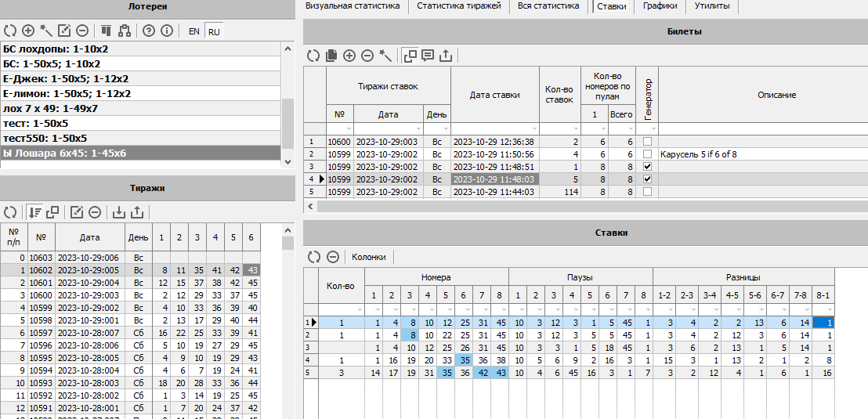Open filter dropdown under Всего column
The image size is (868, 419).
click(631, 129)
